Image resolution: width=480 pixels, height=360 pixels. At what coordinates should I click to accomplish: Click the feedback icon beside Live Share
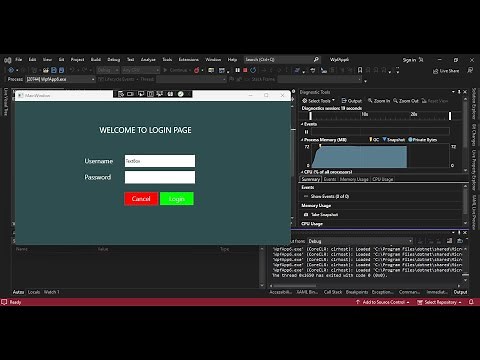470,70
